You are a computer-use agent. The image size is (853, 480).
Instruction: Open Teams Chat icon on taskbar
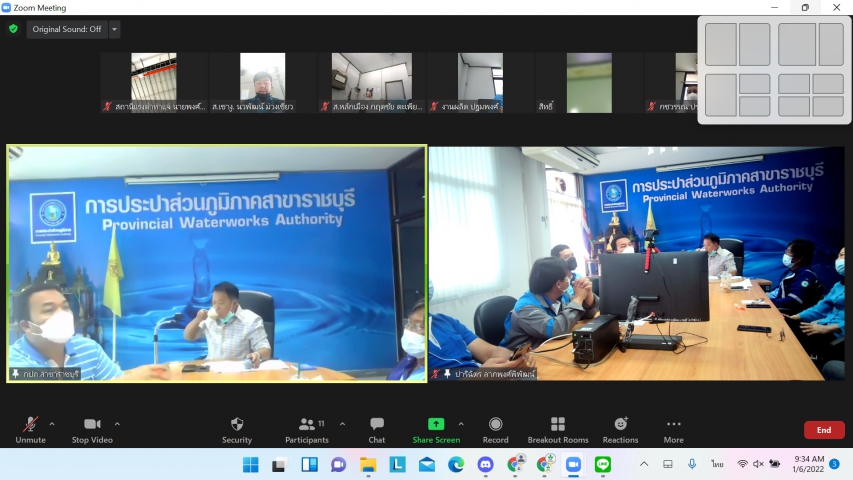tap(338, 465)
